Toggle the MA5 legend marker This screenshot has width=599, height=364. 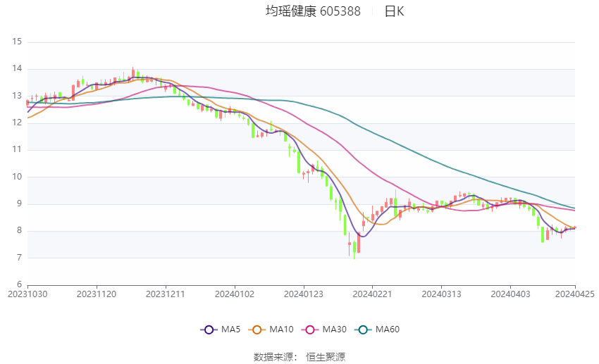209,330
